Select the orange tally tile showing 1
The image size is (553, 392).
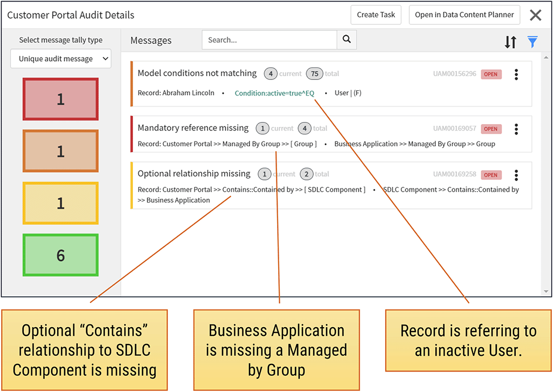tap(60, 151)
